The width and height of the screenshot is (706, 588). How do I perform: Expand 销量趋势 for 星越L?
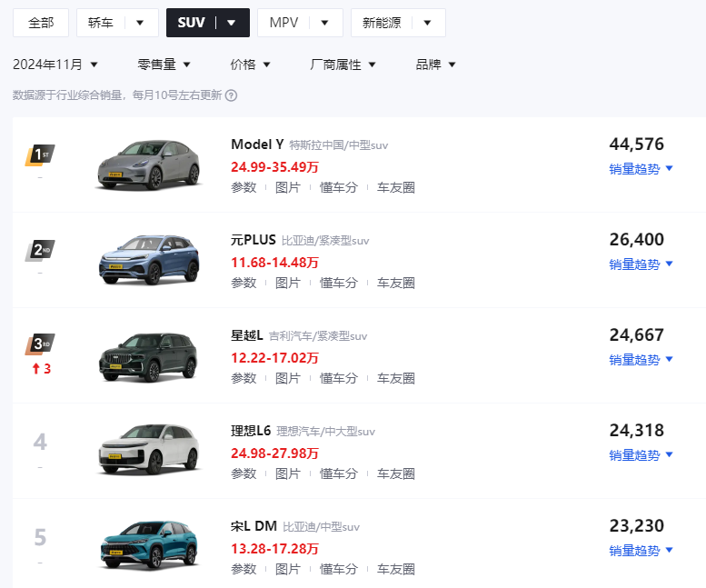(x=641, y=360)
